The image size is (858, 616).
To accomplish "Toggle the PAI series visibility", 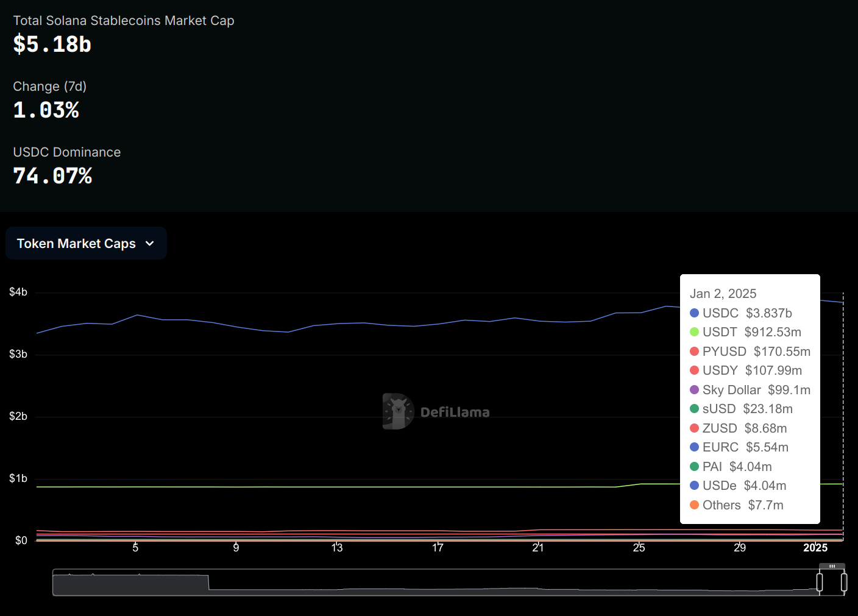I will pyautogui.click(x=694, y=466).
